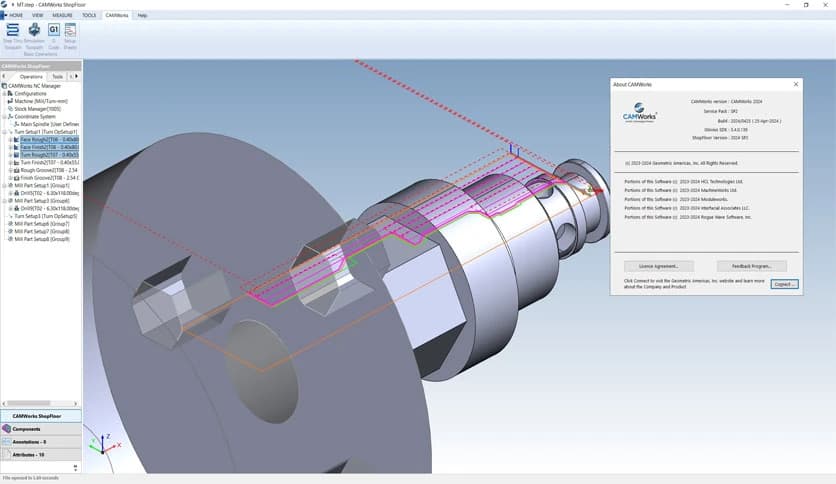The width and height of the screenshot is (836, 484).
Task: Expand the Turn Setup1 tree node
Action: 4,131
